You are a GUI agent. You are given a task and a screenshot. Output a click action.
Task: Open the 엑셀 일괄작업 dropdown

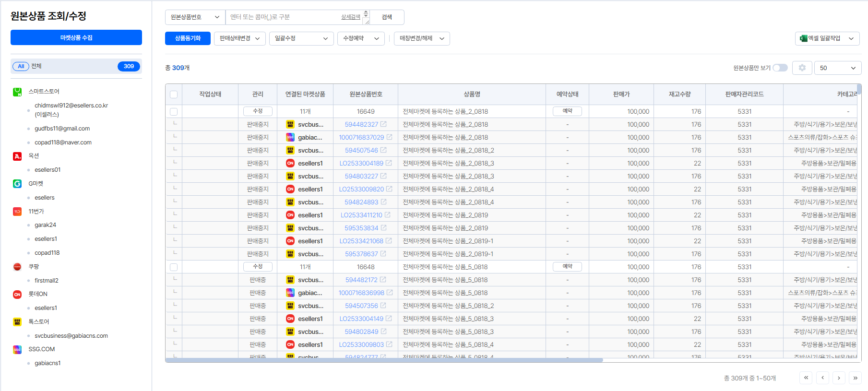[x=827, y=38]
